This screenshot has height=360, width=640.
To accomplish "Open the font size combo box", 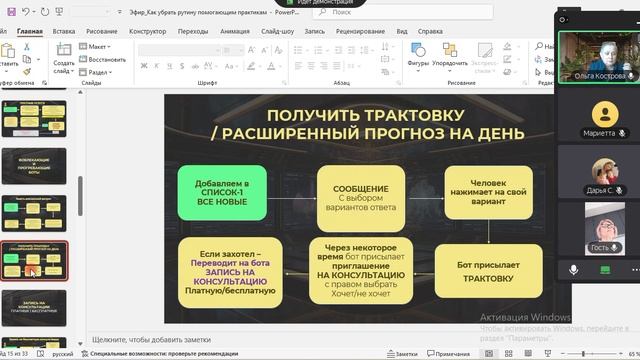I will [233, 50].
